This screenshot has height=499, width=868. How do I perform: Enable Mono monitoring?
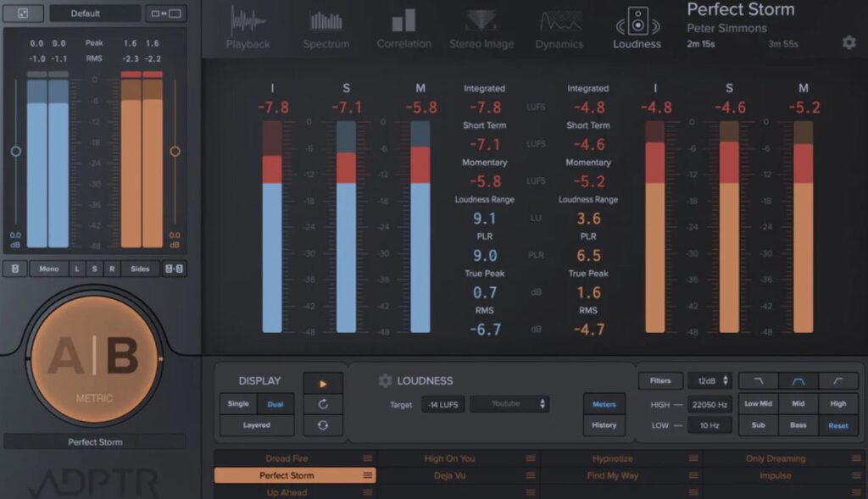tap(49, 269)
